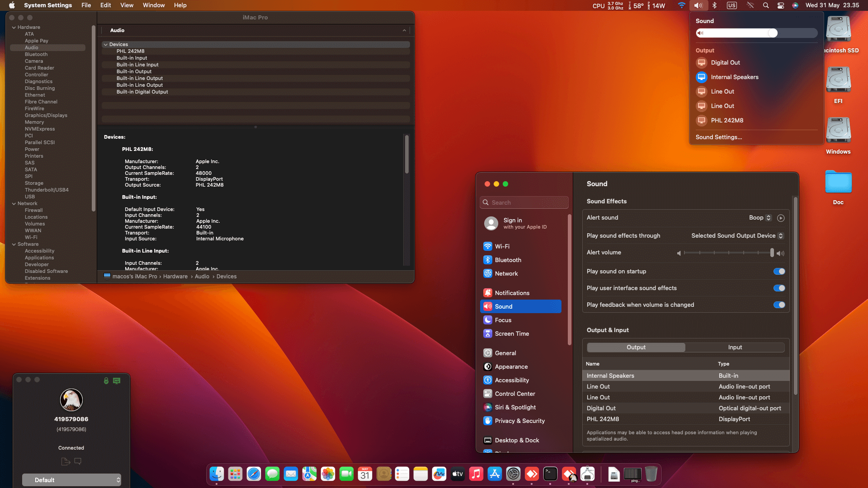Choose PHL 242M8 in Sound output menu
This screenshot has width=868, height=488.
726,120
